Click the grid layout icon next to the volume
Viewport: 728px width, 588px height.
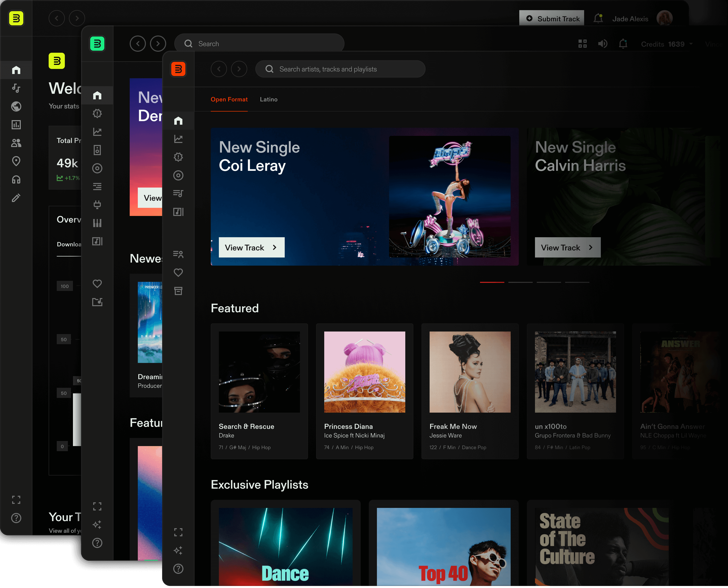pyautogui.click(x=582, y=44)
